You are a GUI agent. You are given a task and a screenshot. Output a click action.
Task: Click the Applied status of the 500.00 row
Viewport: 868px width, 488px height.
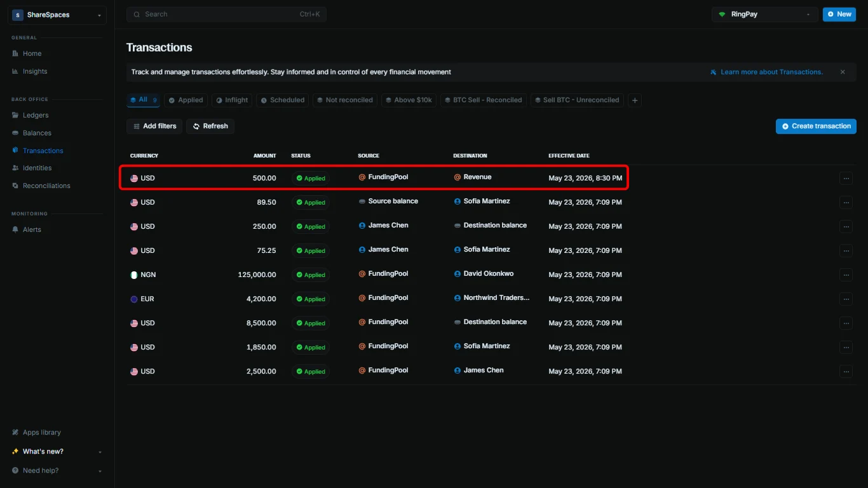(311, 179)
